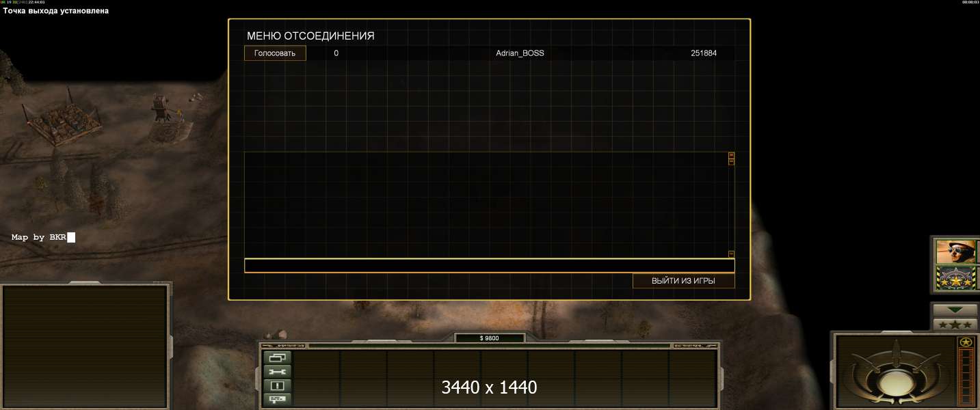Click the chat log scroll-up arrow
Image resolution: width=980 pixels, height=410 pixels.
pyautogui.click(x=731, y=156)
